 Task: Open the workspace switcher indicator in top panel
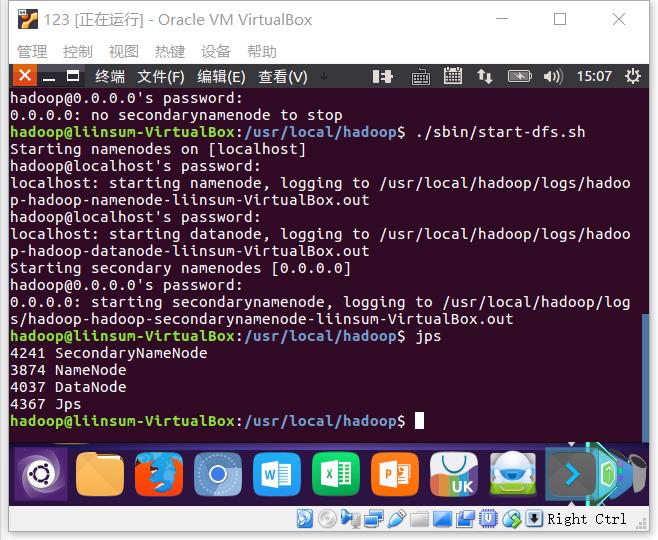382,76
